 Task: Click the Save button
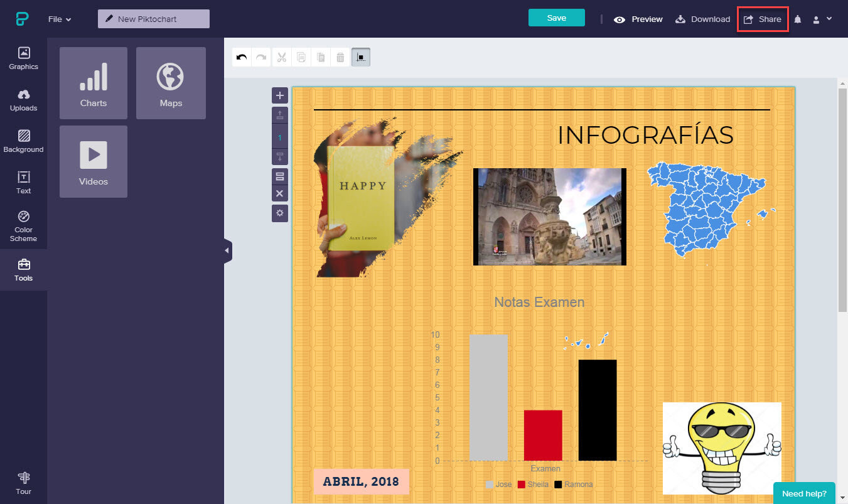coord(556,18)
